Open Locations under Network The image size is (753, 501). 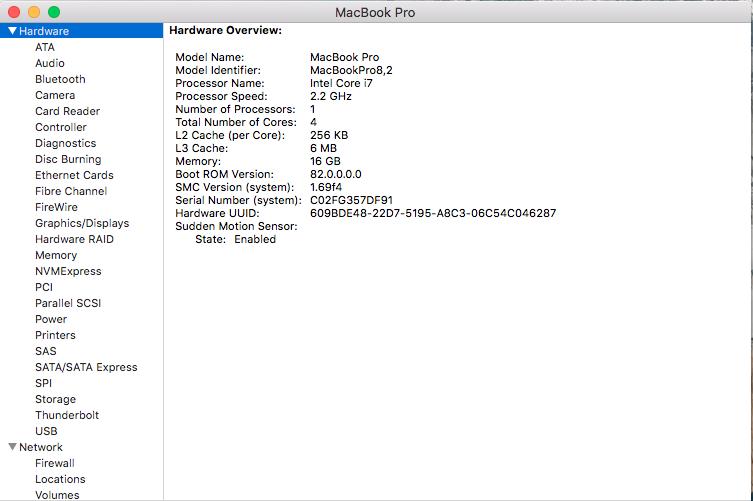coord(60,479)
